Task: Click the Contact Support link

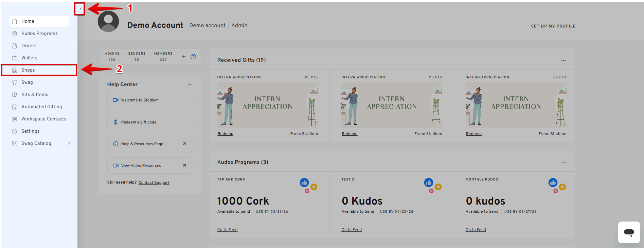Action: (154, 183)
